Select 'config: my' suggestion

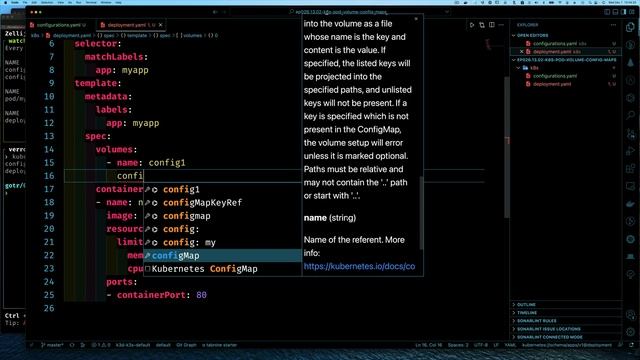click(222, 242)
